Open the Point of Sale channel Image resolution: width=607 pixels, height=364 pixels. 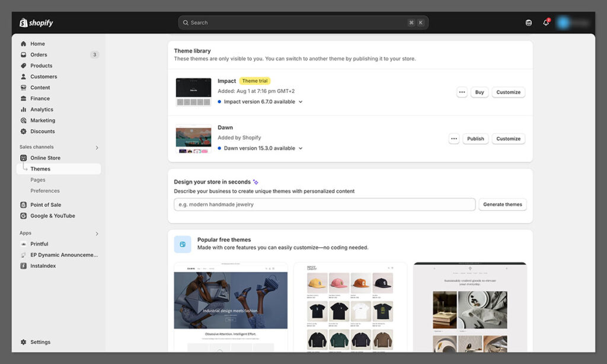click(46, 205)
